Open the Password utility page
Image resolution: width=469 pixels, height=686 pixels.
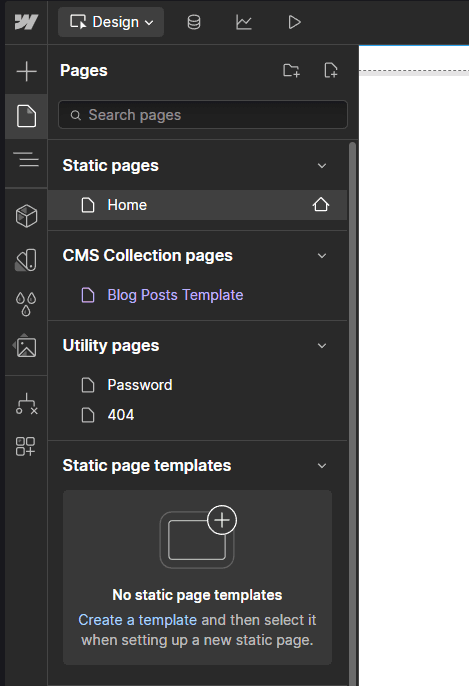coord(140,385)
